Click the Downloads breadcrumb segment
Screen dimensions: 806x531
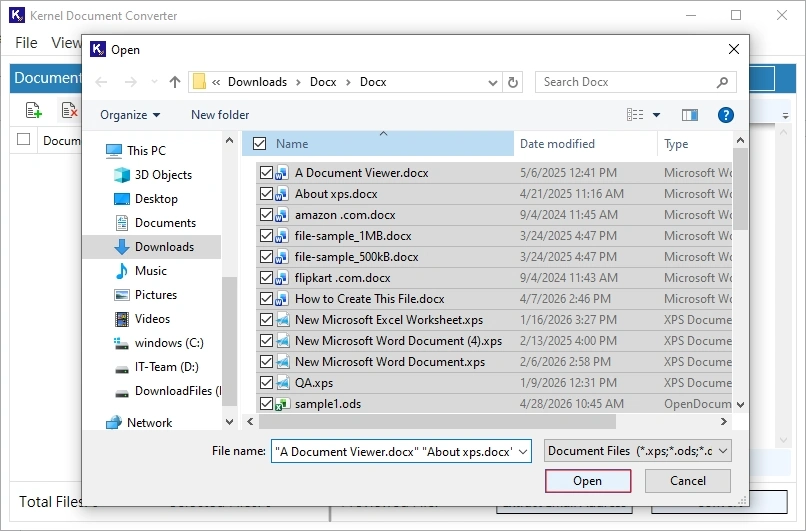(x=258, y=82)
